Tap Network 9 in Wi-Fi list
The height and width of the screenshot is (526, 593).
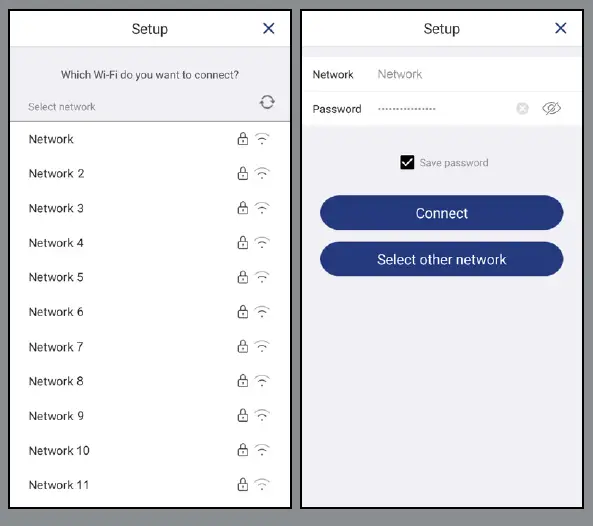[150, 416]
